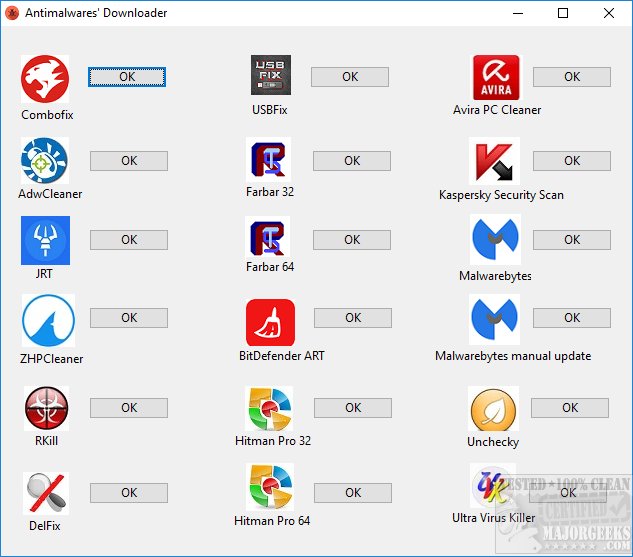Click the Ultra Virus Killer label
633x557 pixels.
[493, 518]
